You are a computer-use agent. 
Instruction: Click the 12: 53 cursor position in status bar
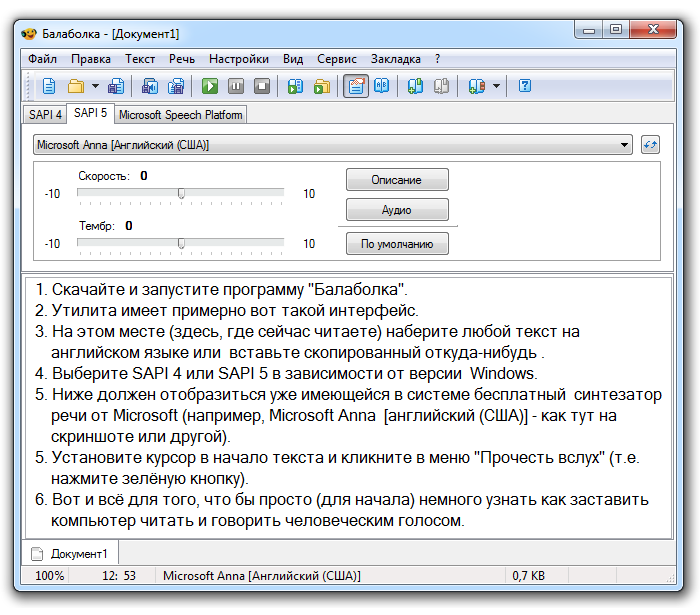click(119, 576)
